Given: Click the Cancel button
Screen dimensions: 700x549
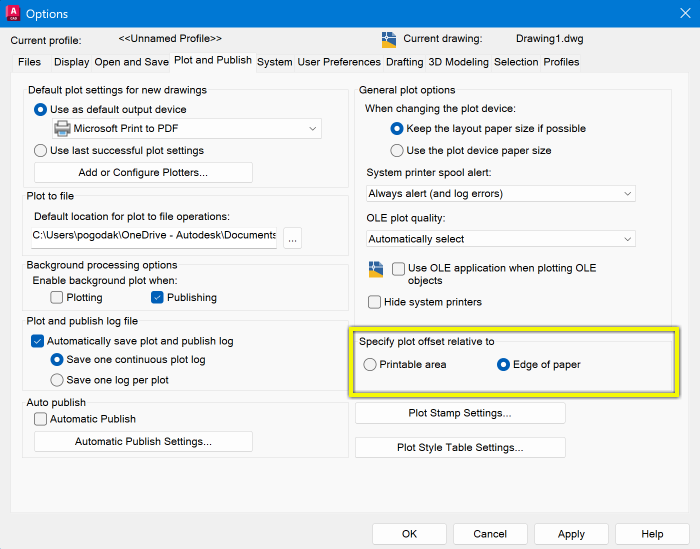Looking at the screenshot, I should pos(490,534).
